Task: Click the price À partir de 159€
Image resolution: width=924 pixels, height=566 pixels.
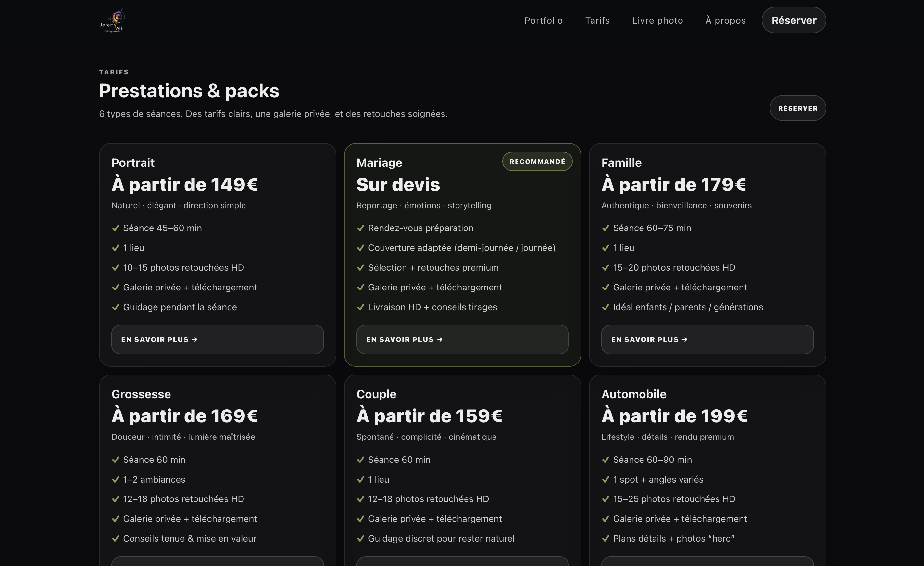Action: [430, 416]
